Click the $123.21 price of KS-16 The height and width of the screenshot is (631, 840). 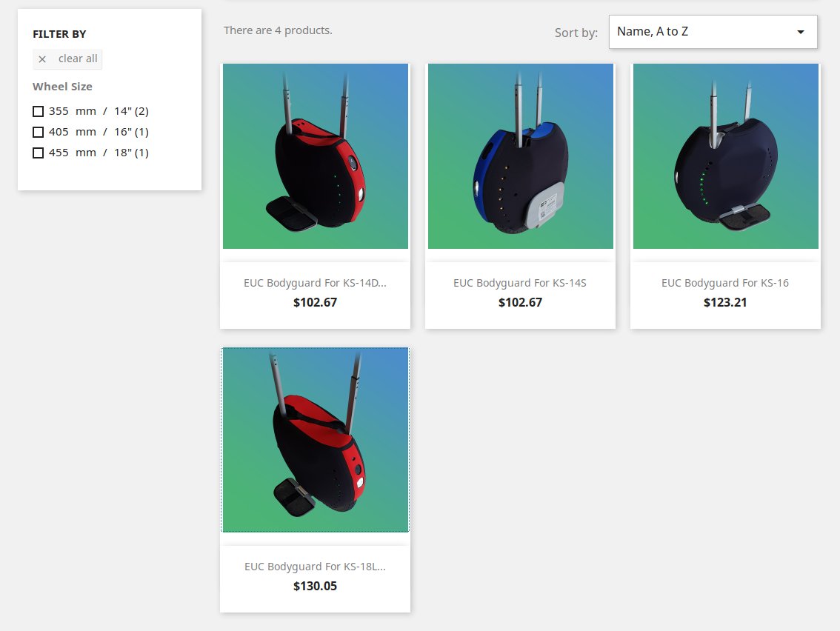point(725,302)
